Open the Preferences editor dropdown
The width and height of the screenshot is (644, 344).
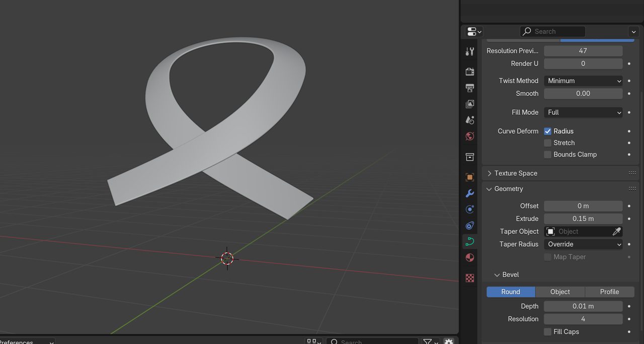click(28, 341)
